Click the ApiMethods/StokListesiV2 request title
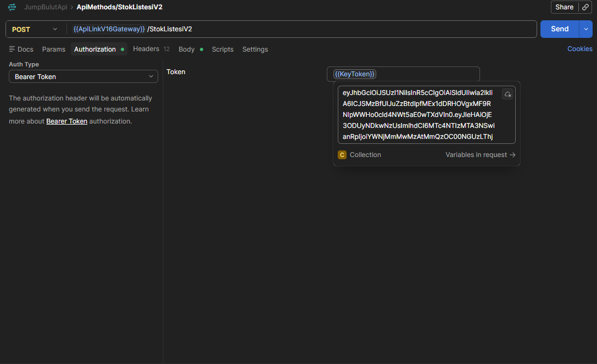 [x=119, y=7]
